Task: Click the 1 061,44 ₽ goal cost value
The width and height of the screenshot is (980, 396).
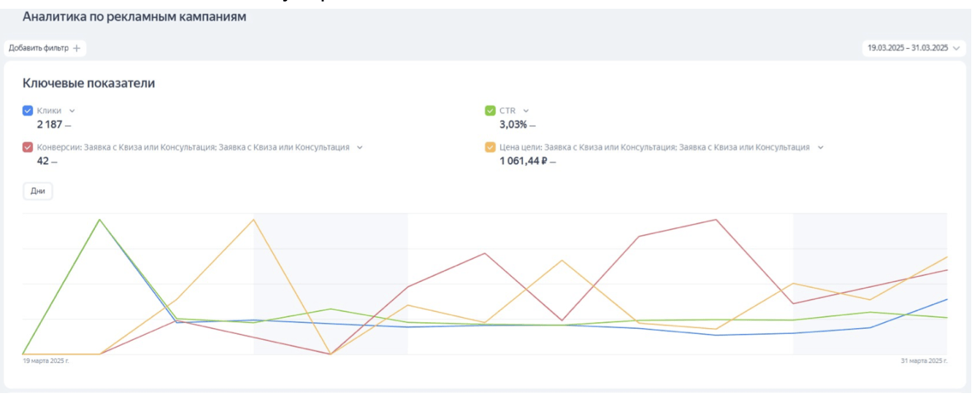Action: pyautogui.click(x=523, y=161)
